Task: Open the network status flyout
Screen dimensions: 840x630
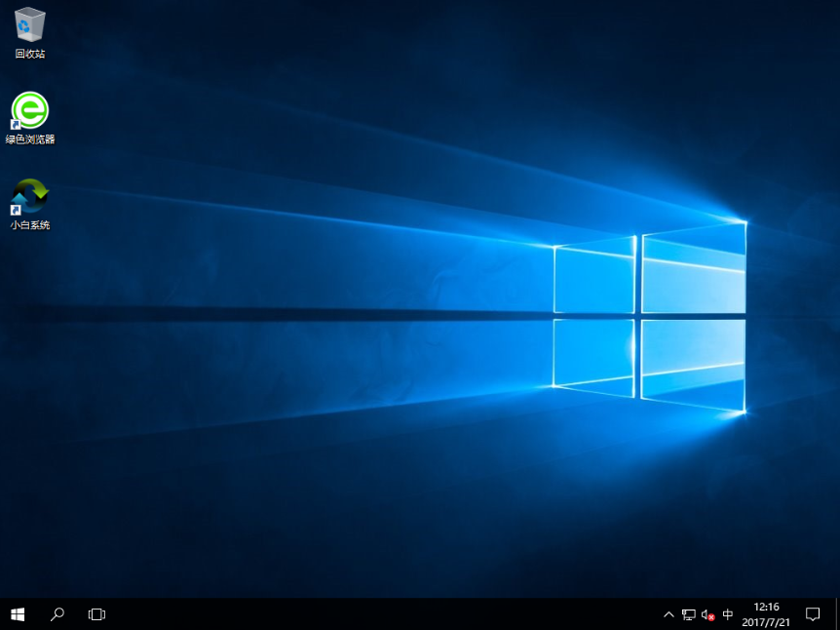Action: coord(688,614)
